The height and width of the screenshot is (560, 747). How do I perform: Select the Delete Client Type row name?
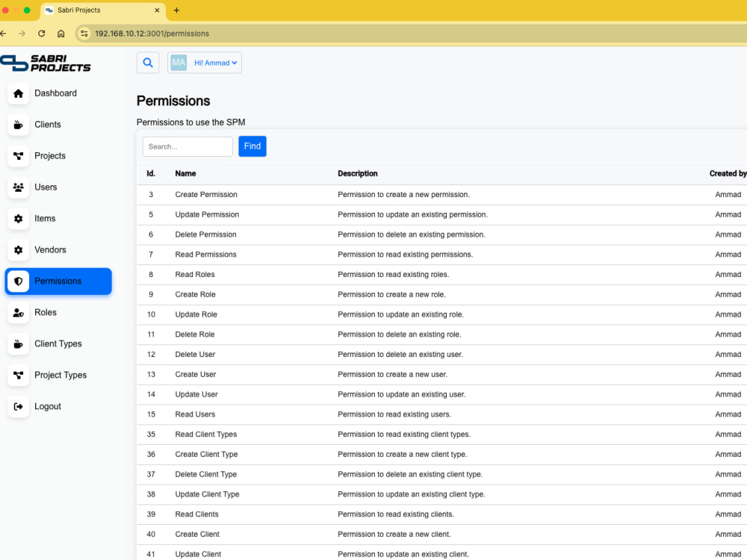click(x=206, y=474)
